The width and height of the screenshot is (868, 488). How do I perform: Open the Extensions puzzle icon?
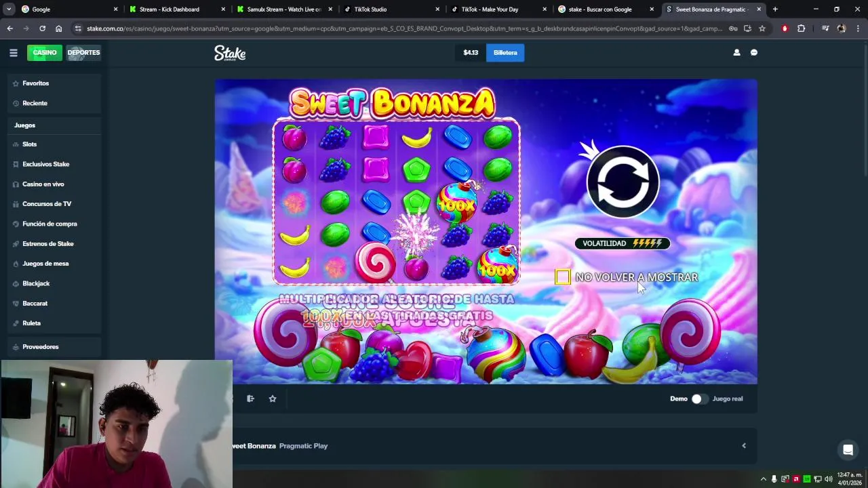tap(802, 28)
